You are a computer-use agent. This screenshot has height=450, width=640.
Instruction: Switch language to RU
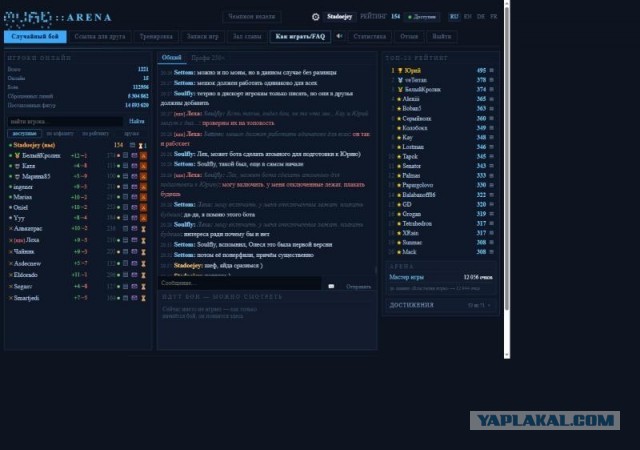click(x=454, y=17)
